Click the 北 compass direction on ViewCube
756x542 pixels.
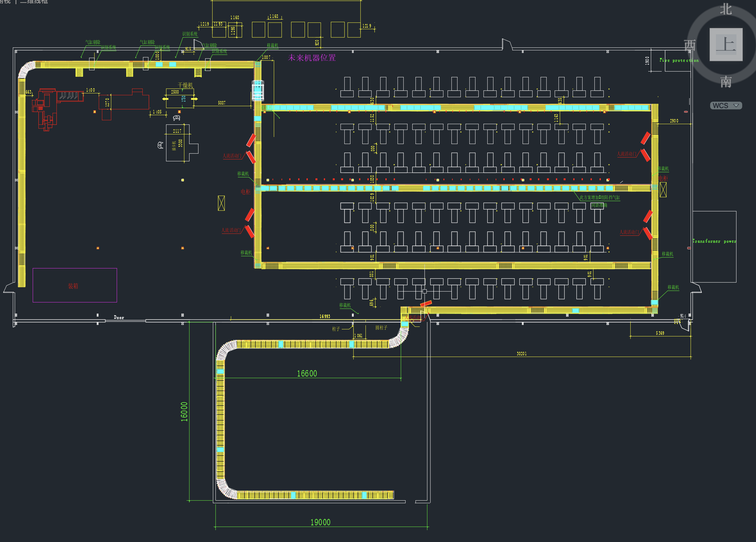726,9
